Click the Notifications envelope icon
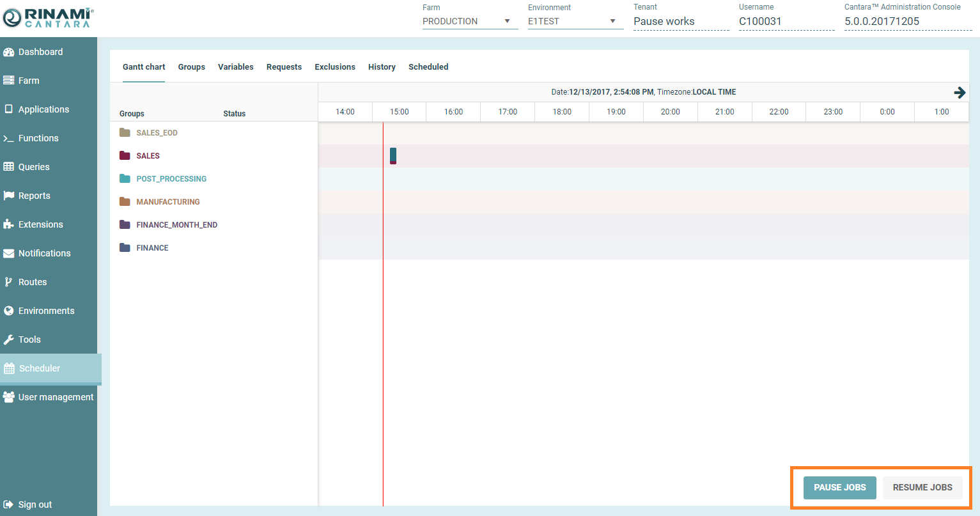This screenshot has width=980, height=516. (9, 253)
